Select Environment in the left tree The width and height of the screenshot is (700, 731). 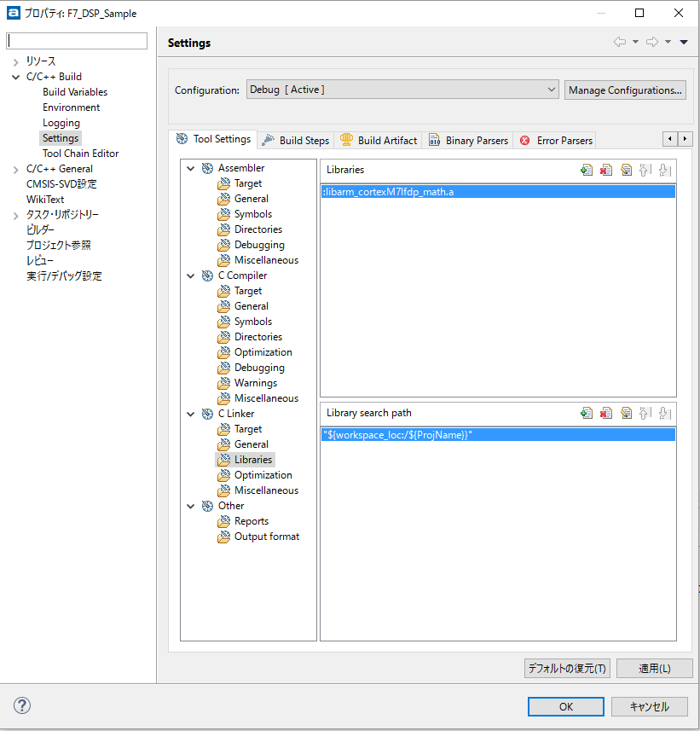point(72,107)
